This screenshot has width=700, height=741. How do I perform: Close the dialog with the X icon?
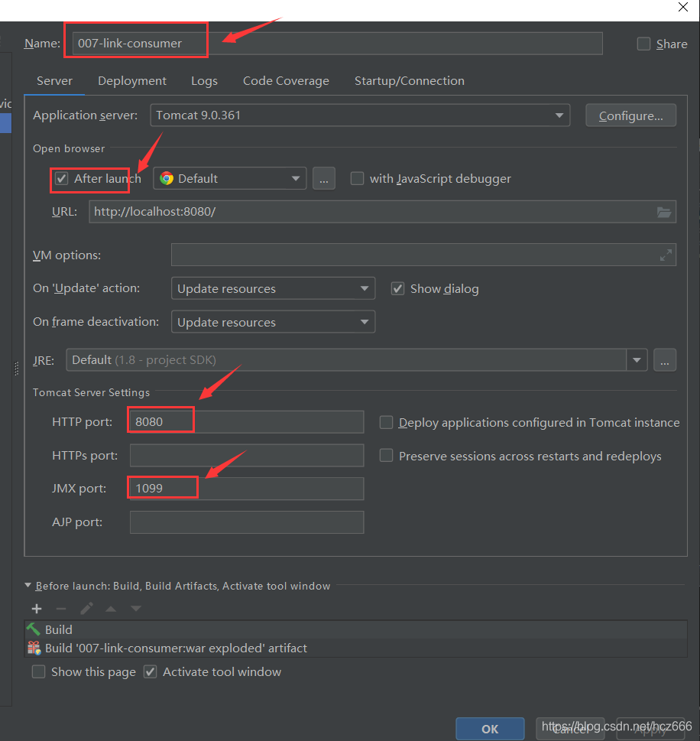point(683,7)
